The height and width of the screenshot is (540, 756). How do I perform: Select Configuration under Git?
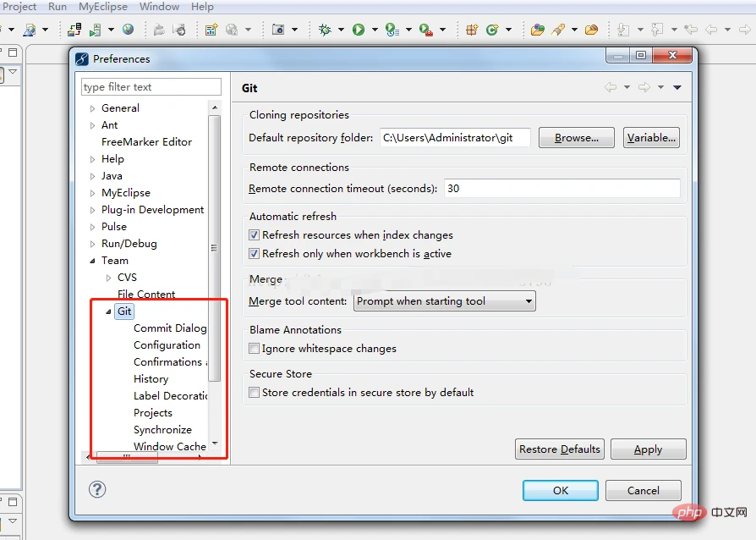167,345
